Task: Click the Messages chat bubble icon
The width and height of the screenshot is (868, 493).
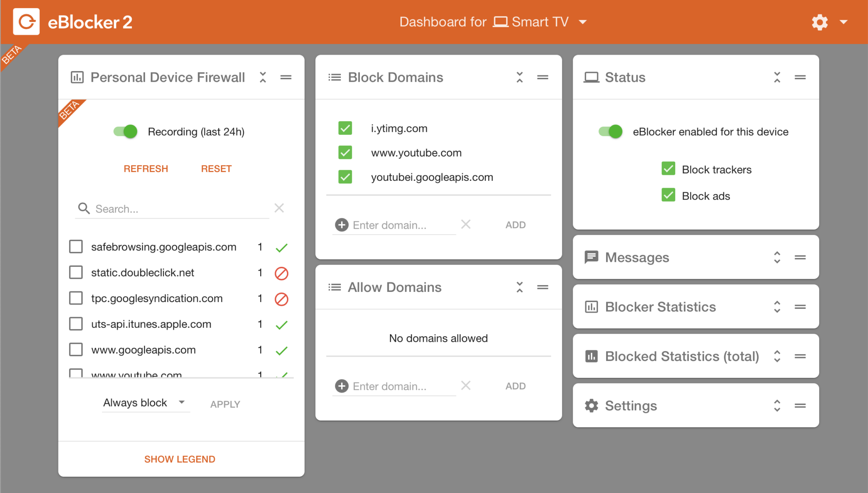Action: (592, 257)
